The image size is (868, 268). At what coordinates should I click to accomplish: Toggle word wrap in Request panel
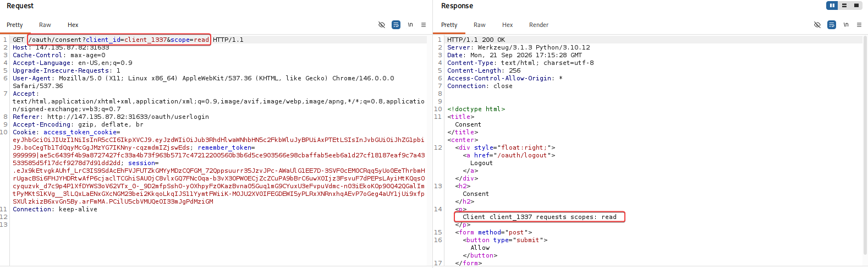(396, 25)
